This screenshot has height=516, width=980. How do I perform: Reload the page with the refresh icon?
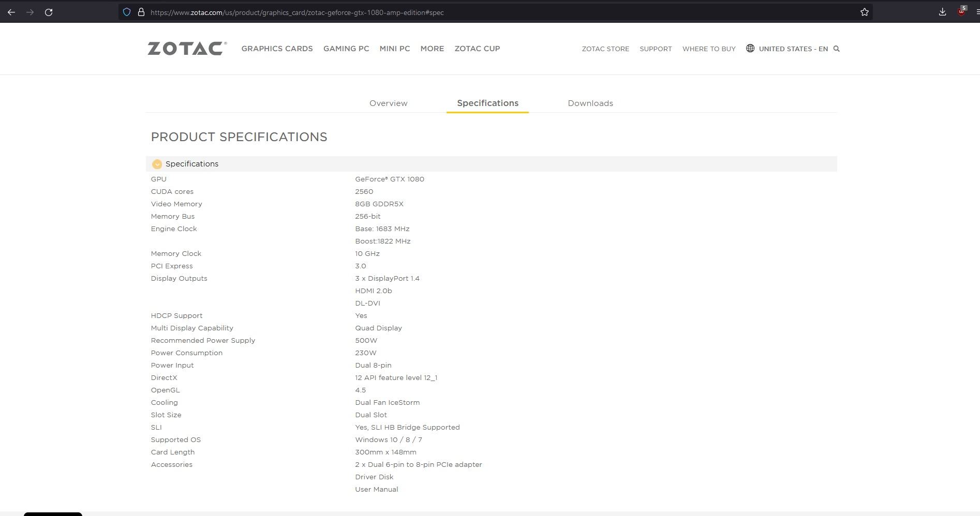49,12
